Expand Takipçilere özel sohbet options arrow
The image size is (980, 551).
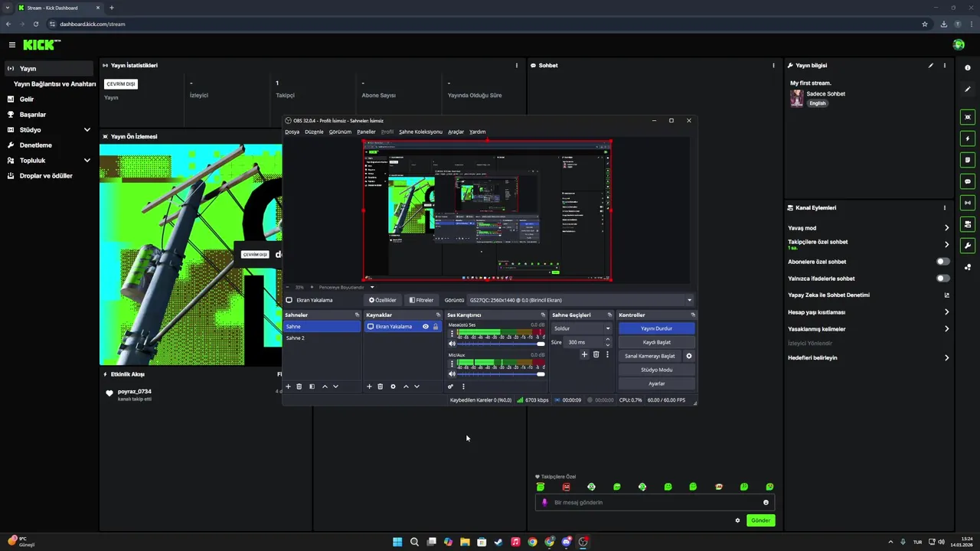click(946, 245)
